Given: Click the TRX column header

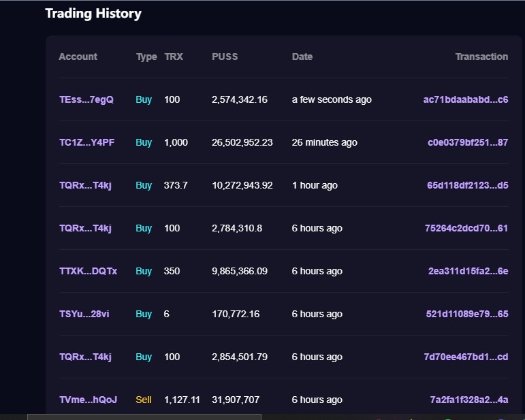Looking at the screenshot, I should 174,56.
